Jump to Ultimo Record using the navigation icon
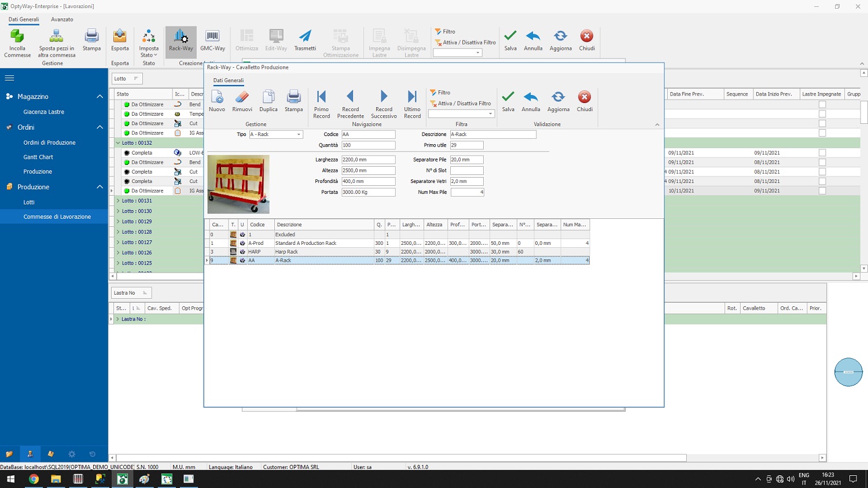The width and height of the screenshot is (868, 488). [411, 104]
